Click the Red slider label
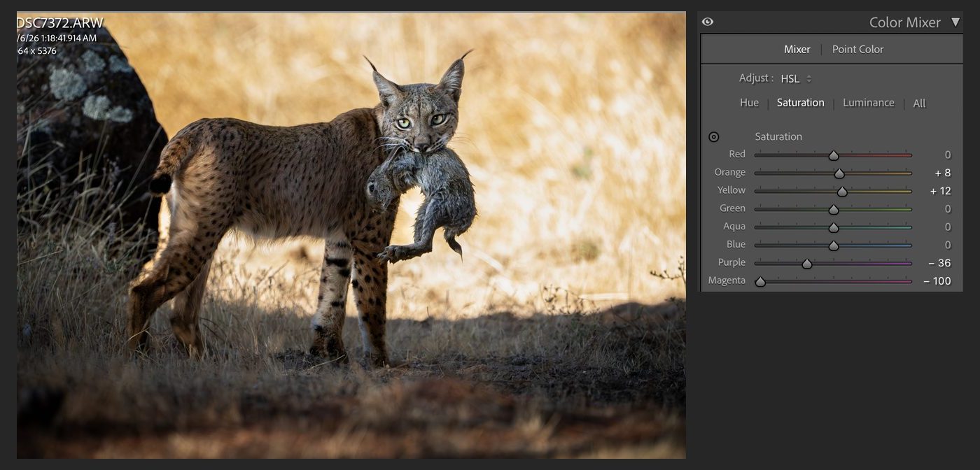This screenshot has width=980, height=470. pos(737,154)
